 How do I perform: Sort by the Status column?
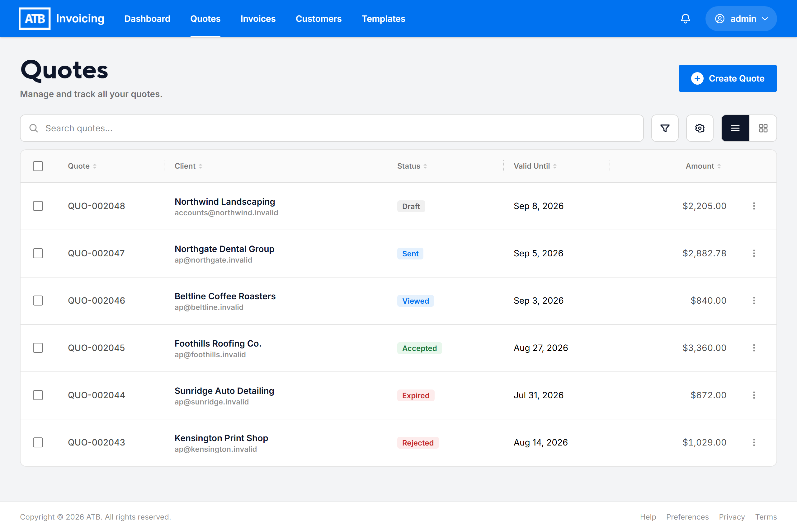412,166
